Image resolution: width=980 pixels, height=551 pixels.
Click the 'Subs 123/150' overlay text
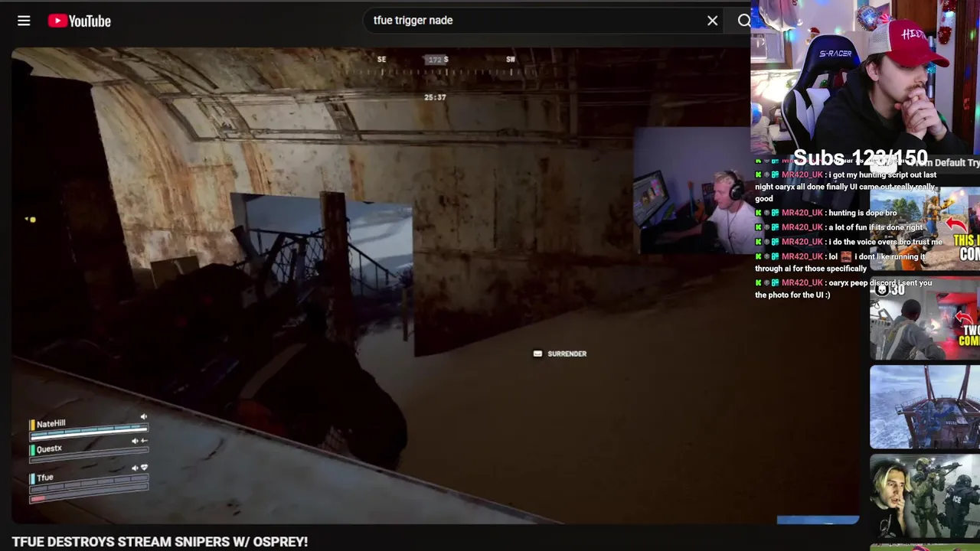click(860, 158)
